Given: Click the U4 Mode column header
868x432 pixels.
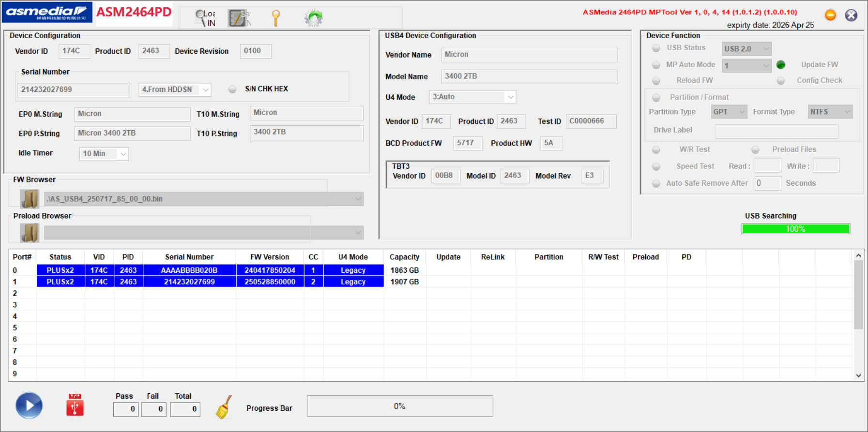Looking at the screenshot, I should pos(353,257).
